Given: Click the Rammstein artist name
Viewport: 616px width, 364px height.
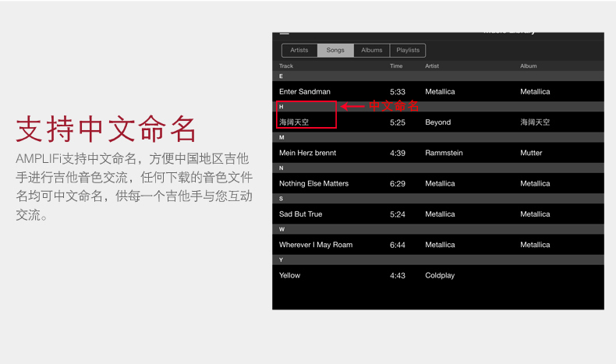Looking at the screenshot, I should pos(444,153).
